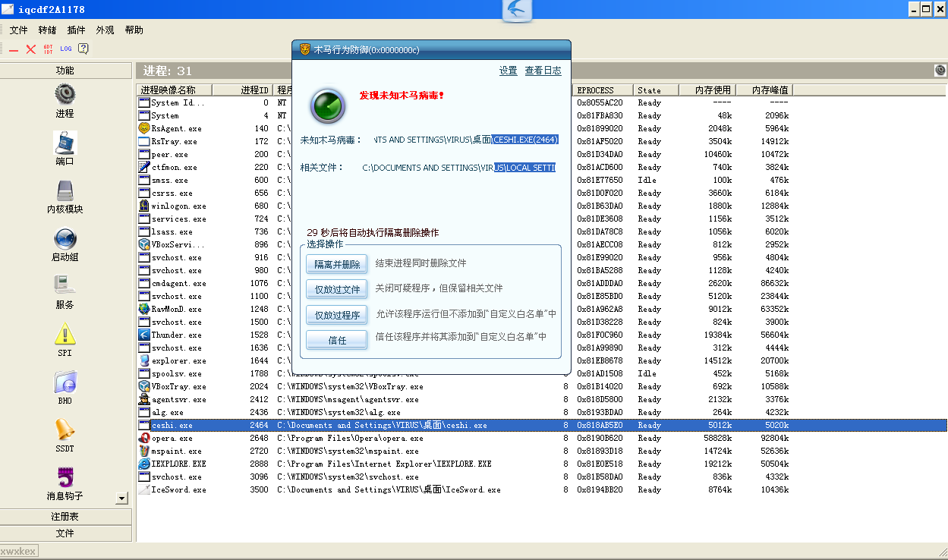Open the SSDT view in sidebar
948x560 pixels.
(65, 436)
